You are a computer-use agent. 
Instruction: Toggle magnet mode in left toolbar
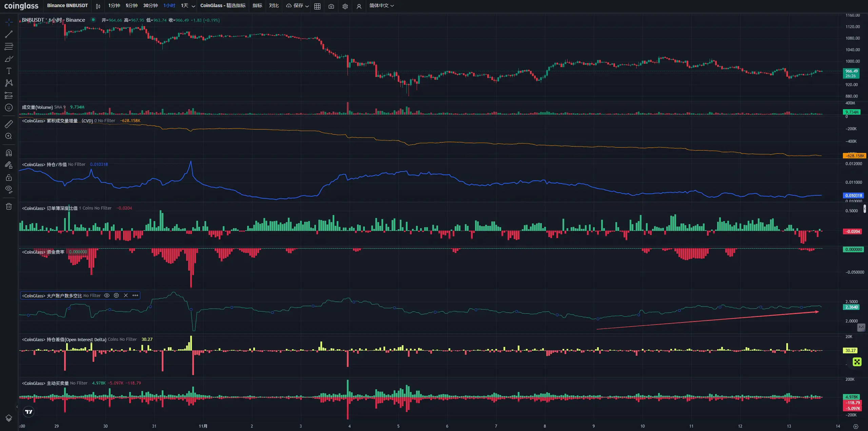(9, 153)
